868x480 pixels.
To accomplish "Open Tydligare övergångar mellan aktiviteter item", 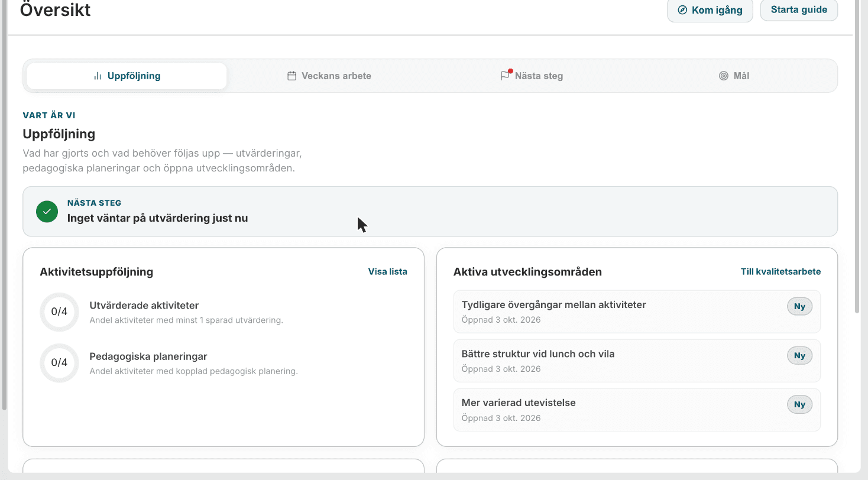I will [637, 312].
